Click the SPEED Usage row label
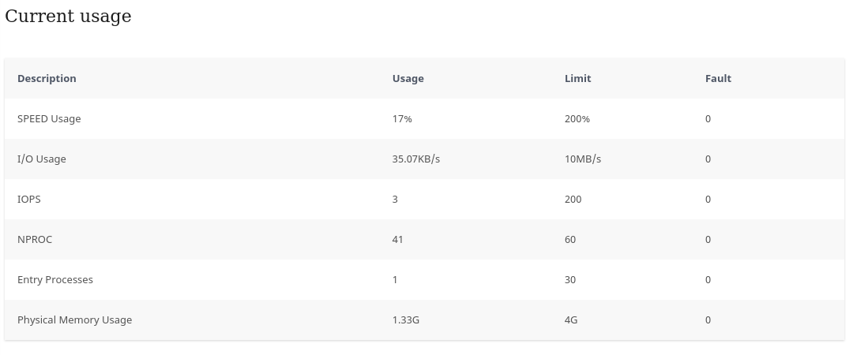This screenshot has width=868, height=355. click(x=49, y=119)
